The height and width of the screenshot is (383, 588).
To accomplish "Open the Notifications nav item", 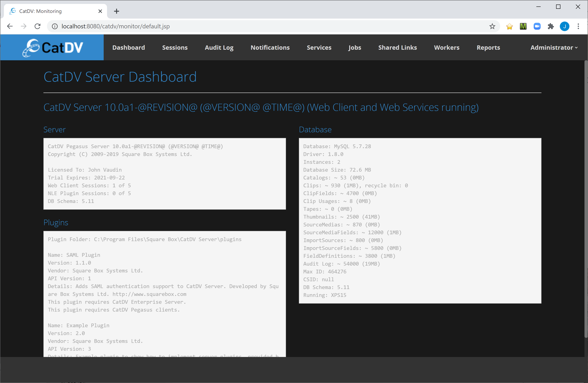I will click(x=270, y=48).
